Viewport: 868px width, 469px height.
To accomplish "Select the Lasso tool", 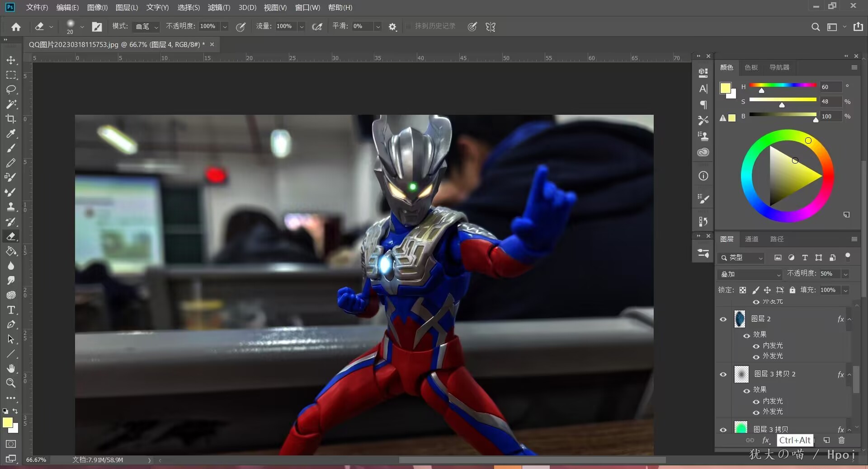I will [11, 89].
